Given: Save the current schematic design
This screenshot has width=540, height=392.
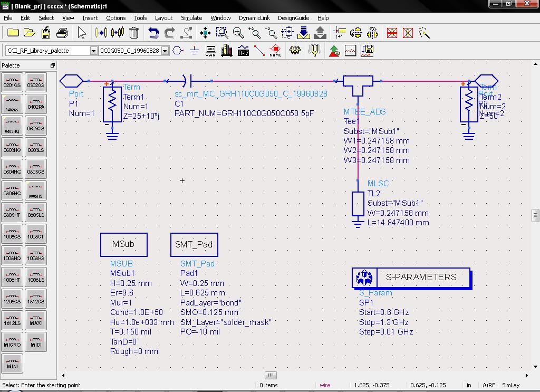Looking at the screenshot, I should pyautogui.click(x=46, y=33).
